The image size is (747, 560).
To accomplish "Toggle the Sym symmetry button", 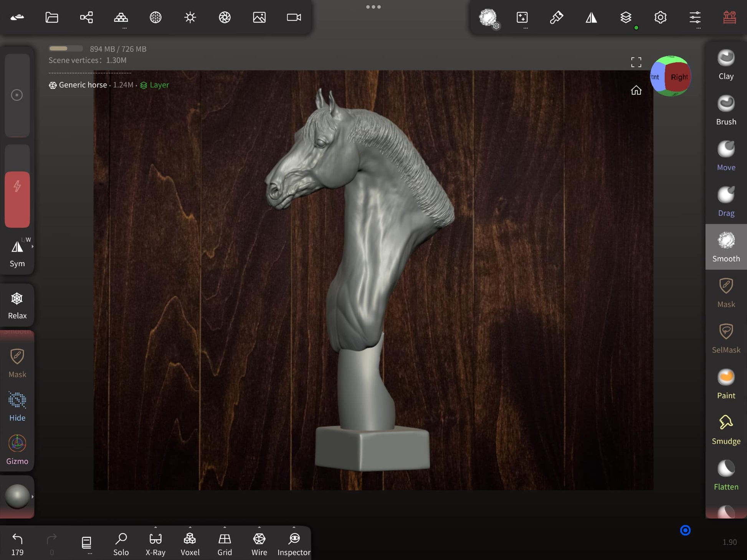I will (17, 252).
